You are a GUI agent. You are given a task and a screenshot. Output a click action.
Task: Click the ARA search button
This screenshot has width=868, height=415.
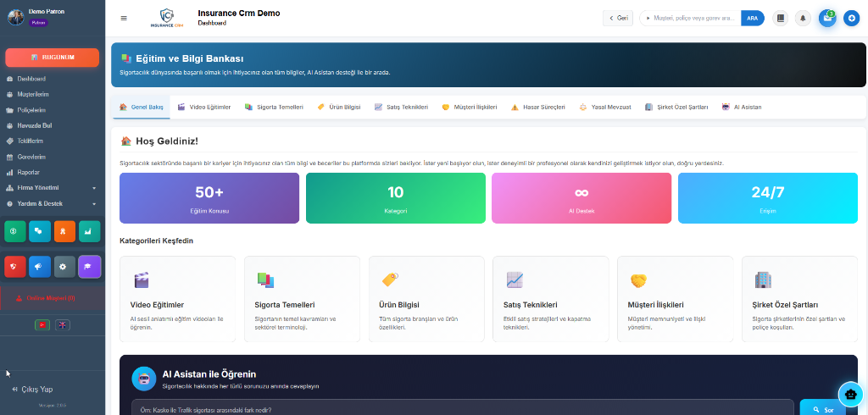pos(753,19)
